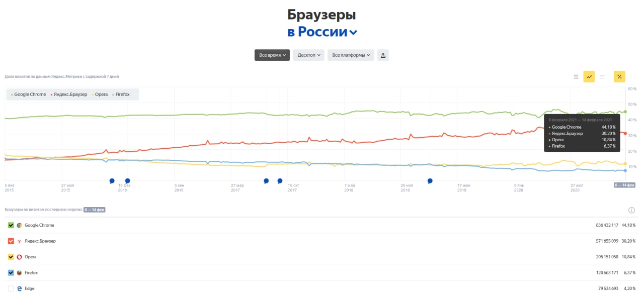The width and height of the screenshot is (644, 296).
Task: Toggle the percent display mode icon
Action: [619, 77]
